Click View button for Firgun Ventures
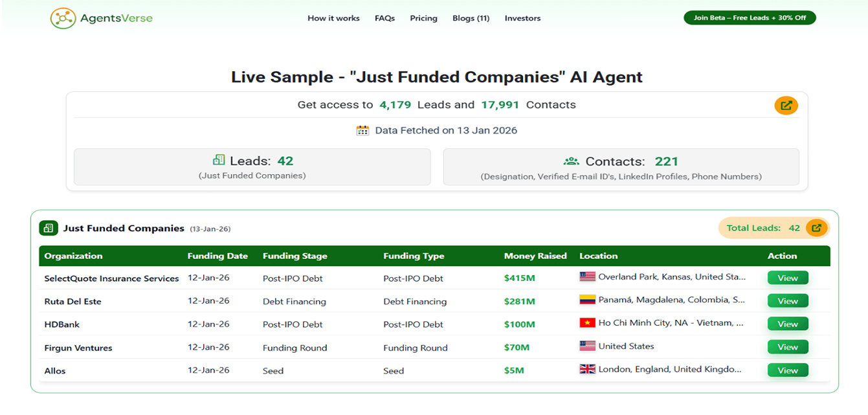The height and width of the screenshot is (415, 868). point(788,347)
